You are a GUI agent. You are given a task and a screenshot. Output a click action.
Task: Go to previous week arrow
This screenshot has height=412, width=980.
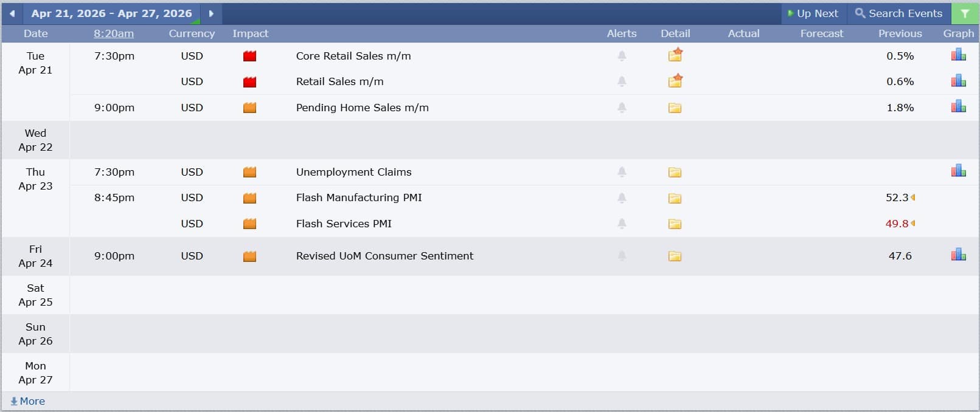click(x=12, y=13)
